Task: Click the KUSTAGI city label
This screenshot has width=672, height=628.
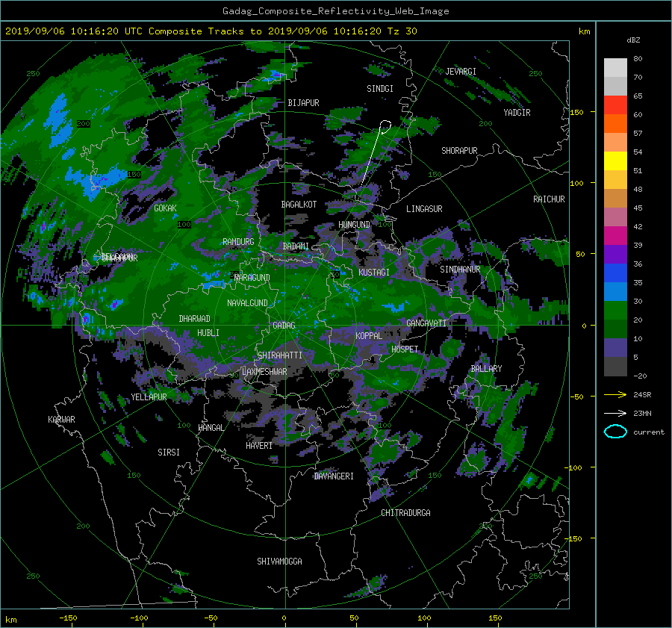Action: pos(374,273)
